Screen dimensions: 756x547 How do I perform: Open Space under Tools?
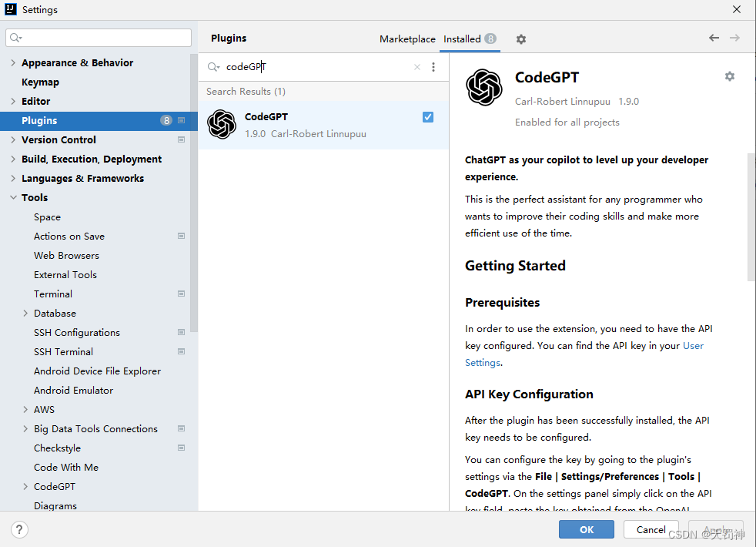click(x=47, y=217)
